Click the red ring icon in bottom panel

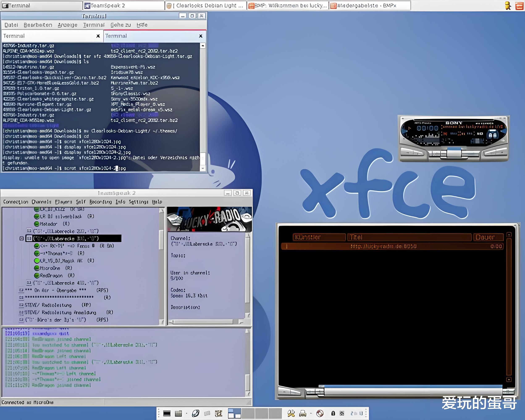320,413
